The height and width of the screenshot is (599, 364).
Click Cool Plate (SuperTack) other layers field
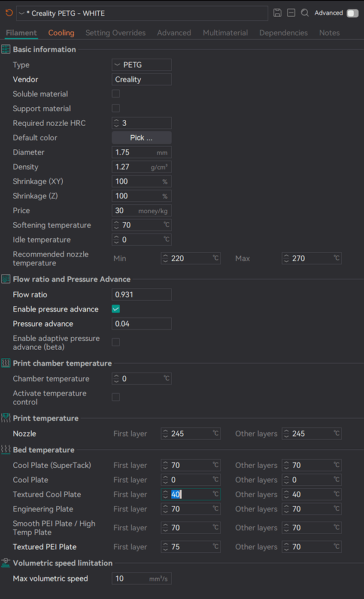312,465
